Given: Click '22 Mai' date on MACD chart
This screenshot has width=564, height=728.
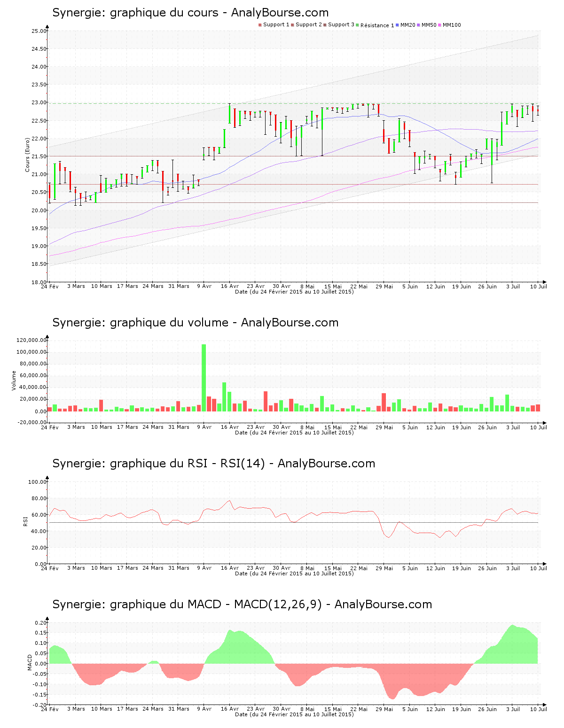Looking at the screenshot, I should [x=359, y=709].
